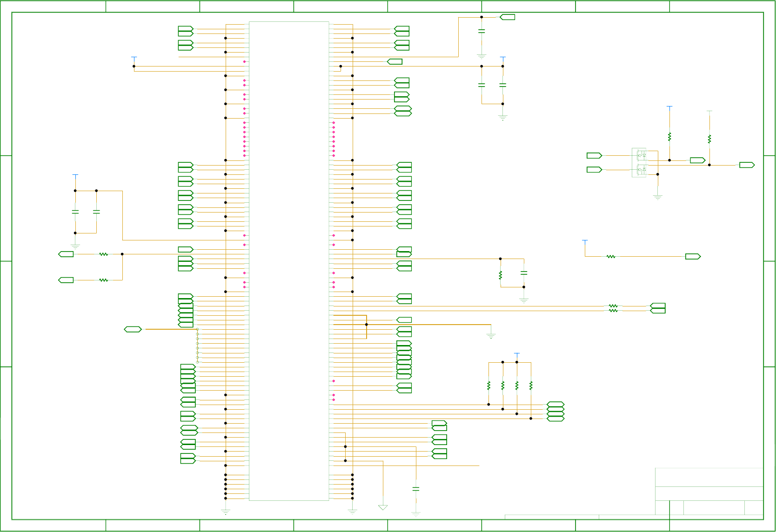This screenshot has height=532, width=776.
Task: Click the output port at the end of the lone horizontal resistor
Action: click(693, 257)
